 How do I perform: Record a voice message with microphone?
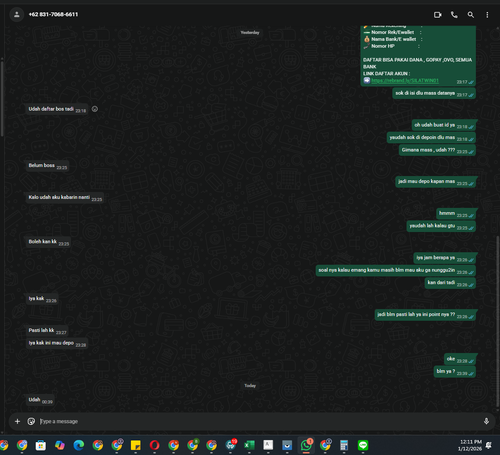click(486, 421)
